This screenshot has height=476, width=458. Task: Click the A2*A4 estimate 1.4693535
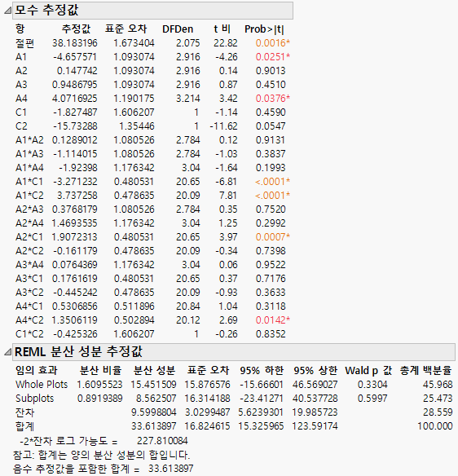click(75, 223)
